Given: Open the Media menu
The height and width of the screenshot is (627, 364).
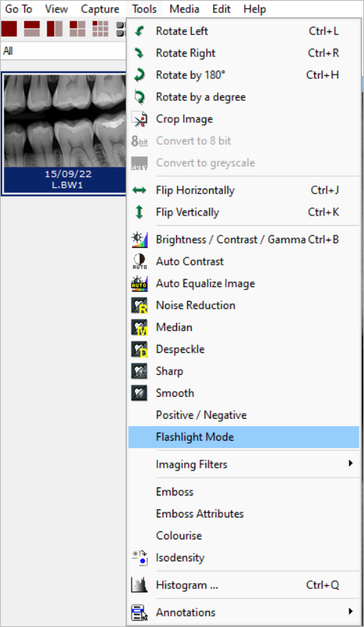Looking at the screenshot, I should pos(184,9).
